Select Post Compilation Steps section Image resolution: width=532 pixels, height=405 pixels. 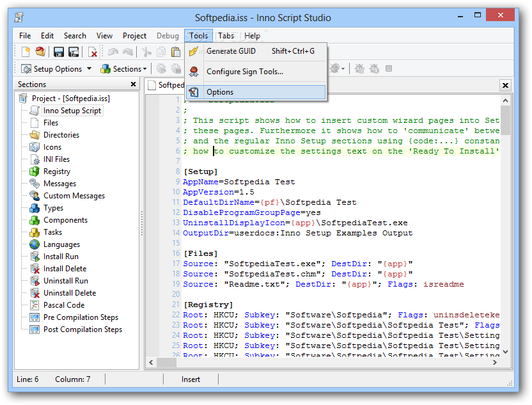[82, 330]
